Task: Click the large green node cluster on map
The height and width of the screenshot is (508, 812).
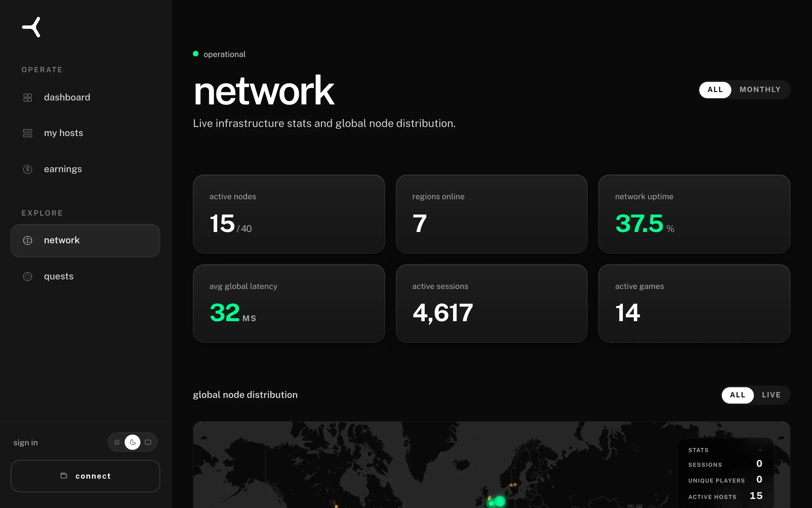Action: tap(500, 501)
